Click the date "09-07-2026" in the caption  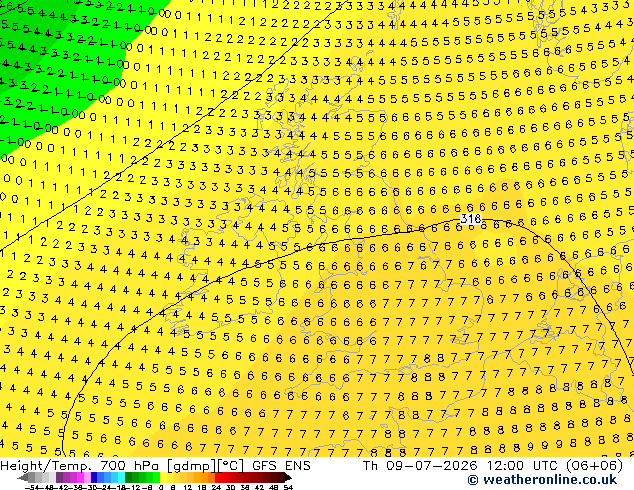431,466
